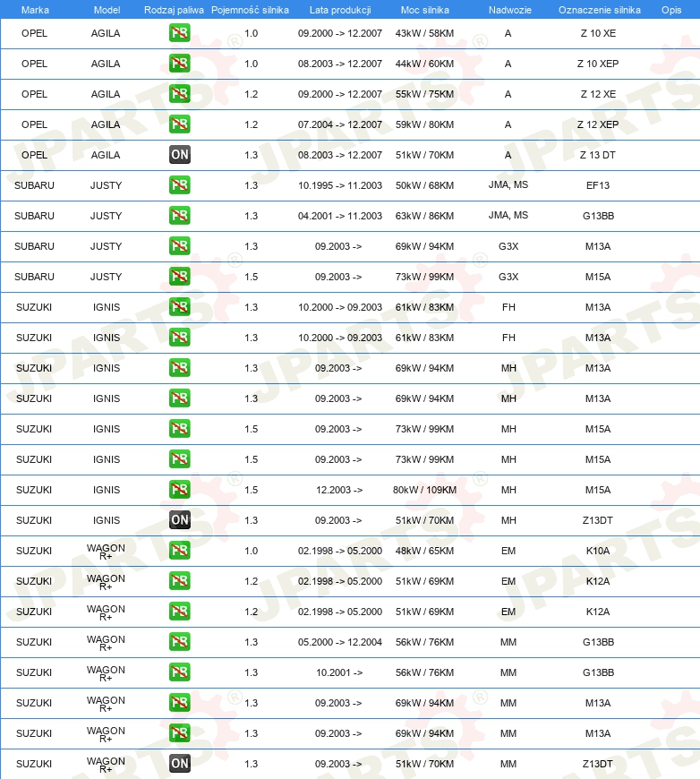700x779 pixels.
Task: Select engine code K10A
Action: [598, 551]
